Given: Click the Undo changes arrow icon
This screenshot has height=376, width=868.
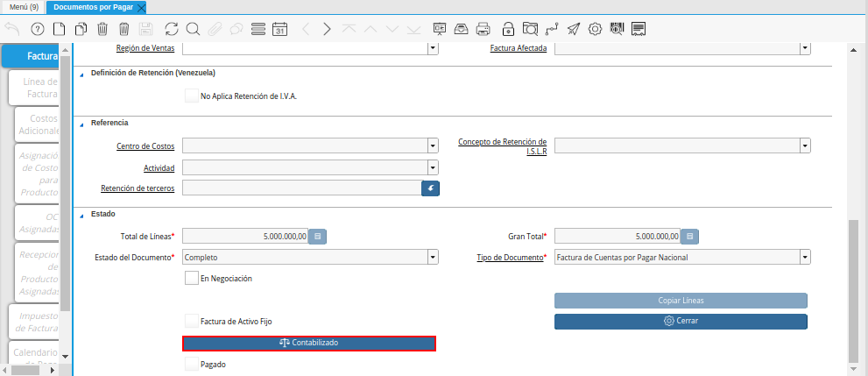Looking at the screenshot, I should point(12,29).
